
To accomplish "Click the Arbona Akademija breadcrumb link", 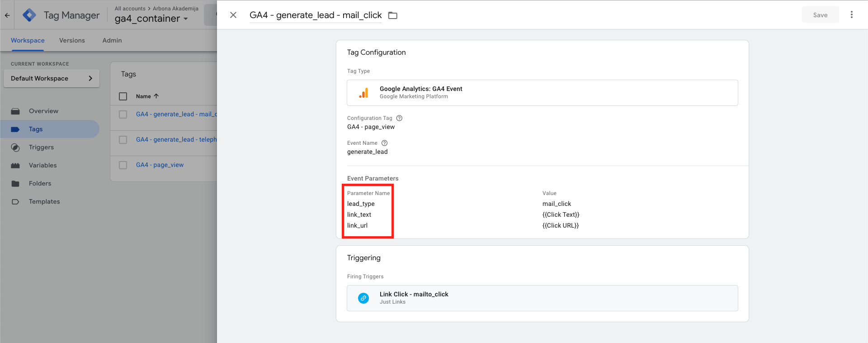I will tap(175, 9).
